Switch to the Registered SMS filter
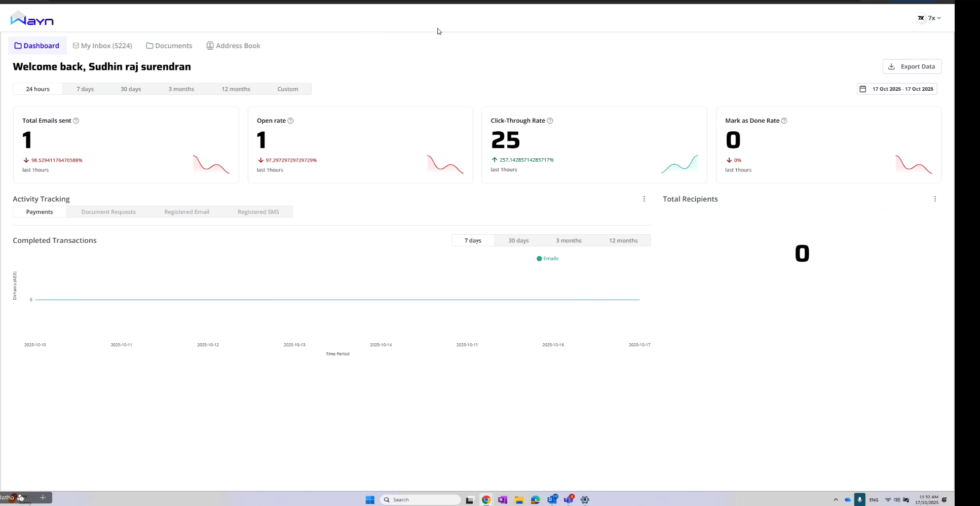 [258, 211]
